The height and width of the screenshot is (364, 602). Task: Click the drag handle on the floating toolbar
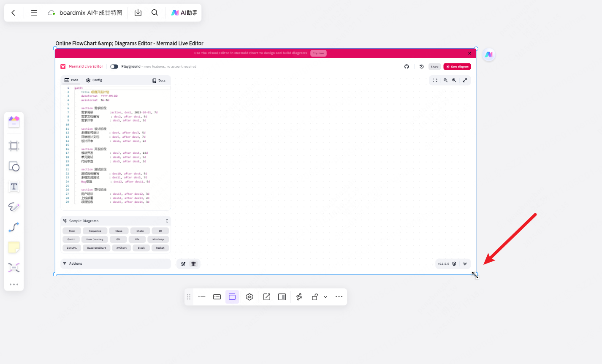coord(189,297)
